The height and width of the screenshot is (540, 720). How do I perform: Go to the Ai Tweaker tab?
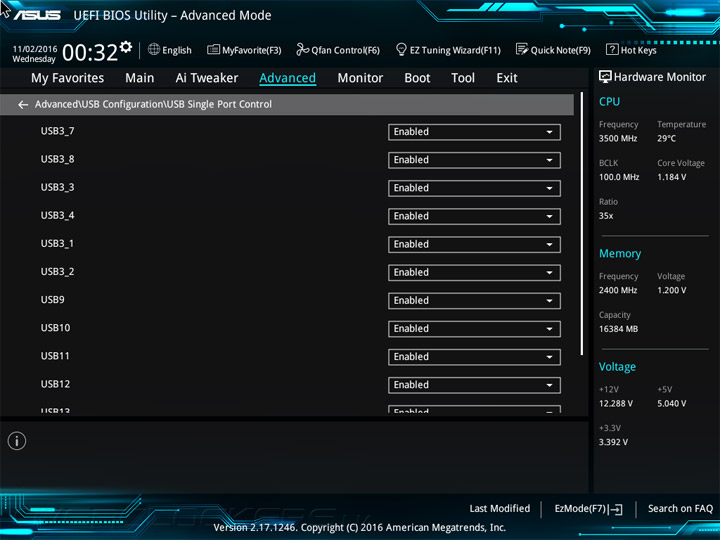click(207, 78)
